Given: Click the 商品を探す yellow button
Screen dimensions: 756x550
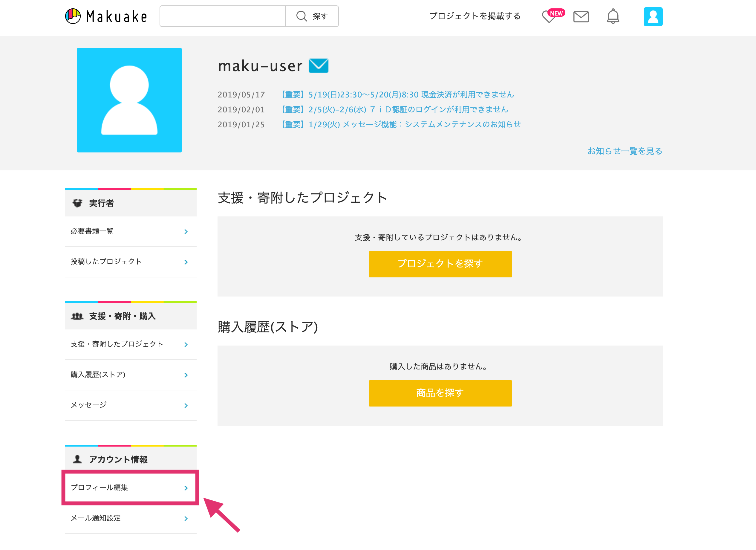Looking at the screenshot, I should [440, 393].
